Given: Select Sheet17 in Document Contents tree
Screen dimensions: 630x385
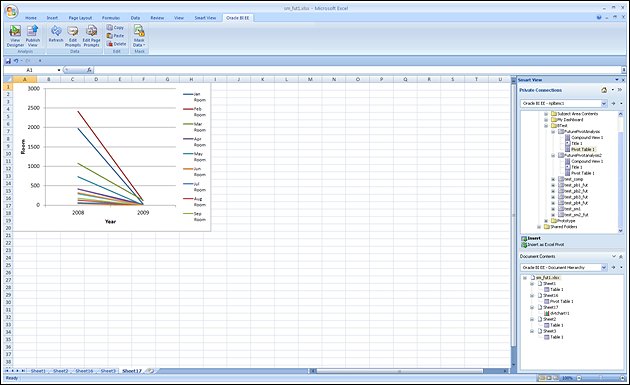Looking at the screenshot, I should [x=550, y=307].
